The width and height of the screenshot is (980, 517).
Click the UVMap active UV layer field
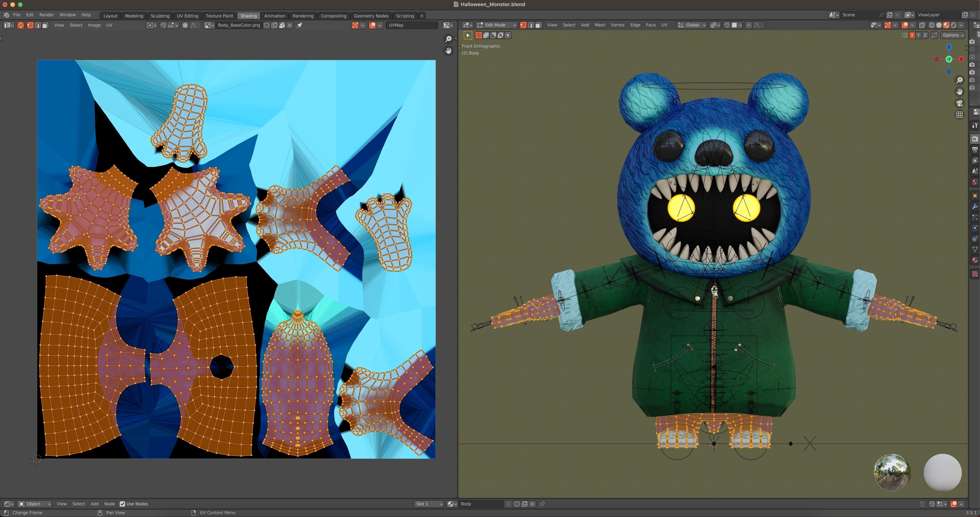(412, 25)
